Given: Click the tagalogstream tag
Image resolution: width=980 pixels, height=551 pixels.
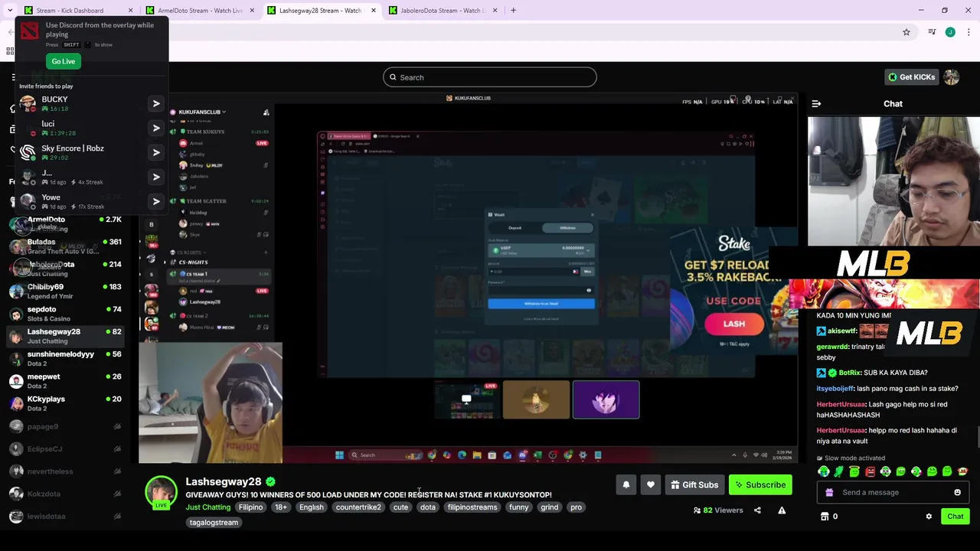Looking at the screenshot, I should click(x=214, y=523).
